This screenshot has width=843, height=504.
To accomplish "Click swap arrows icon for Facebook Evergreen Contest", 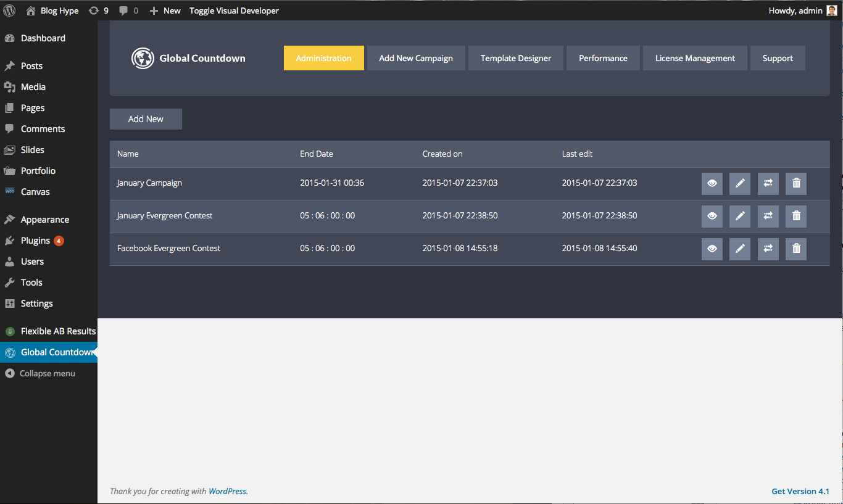I will (768, 249).
